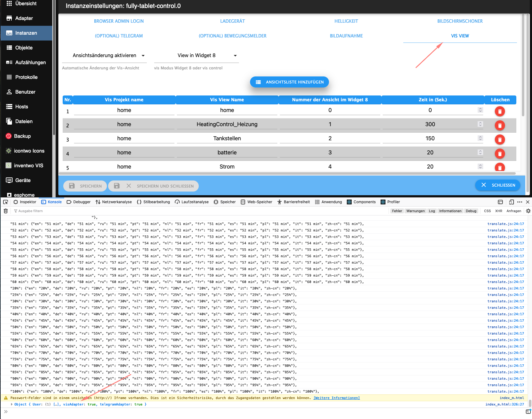Edit Vis View Name Tankstellen field

[x=227, y=138]
